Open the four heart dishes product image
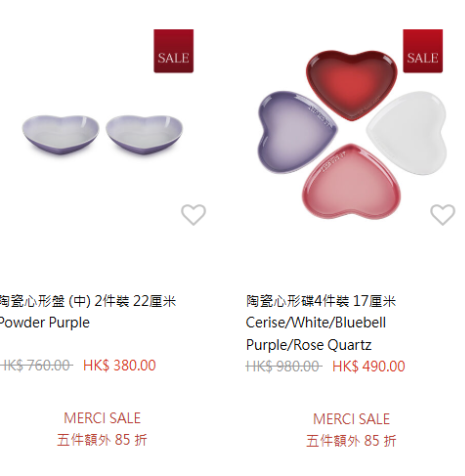465x476 pixels. pos(353,135)
